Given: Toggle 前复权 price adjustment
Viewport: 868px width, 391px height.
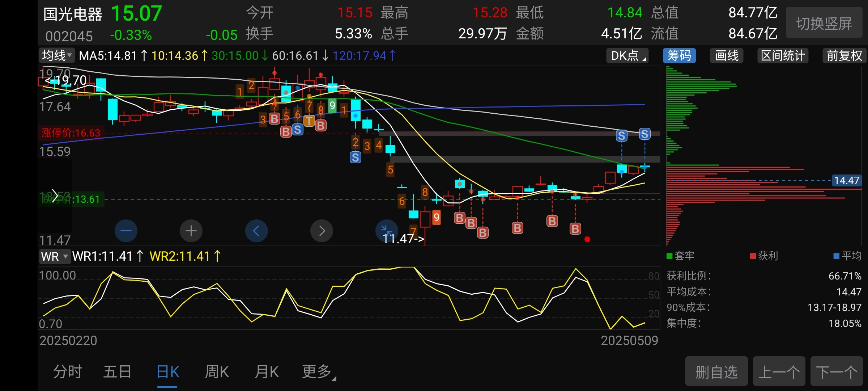Looking at the screenshot, I should point(844,55).
